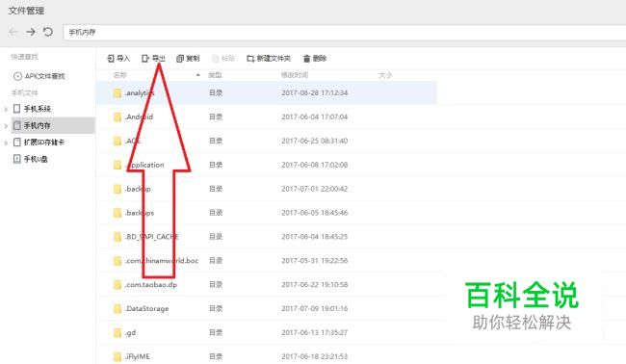Click the date 2017-05-31 19:22:56

click(315, 260)
